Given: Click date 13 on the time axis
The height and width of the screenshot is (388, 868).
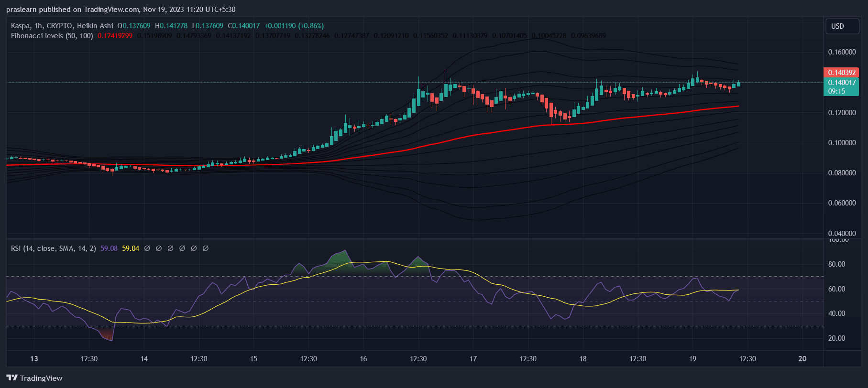Looking at the screenshot, I should point(34,359).
